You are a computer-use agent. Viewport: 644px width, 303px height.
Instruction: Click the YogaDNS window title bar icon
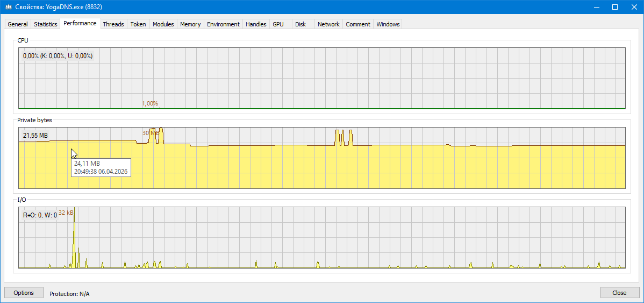click(9, 7)
